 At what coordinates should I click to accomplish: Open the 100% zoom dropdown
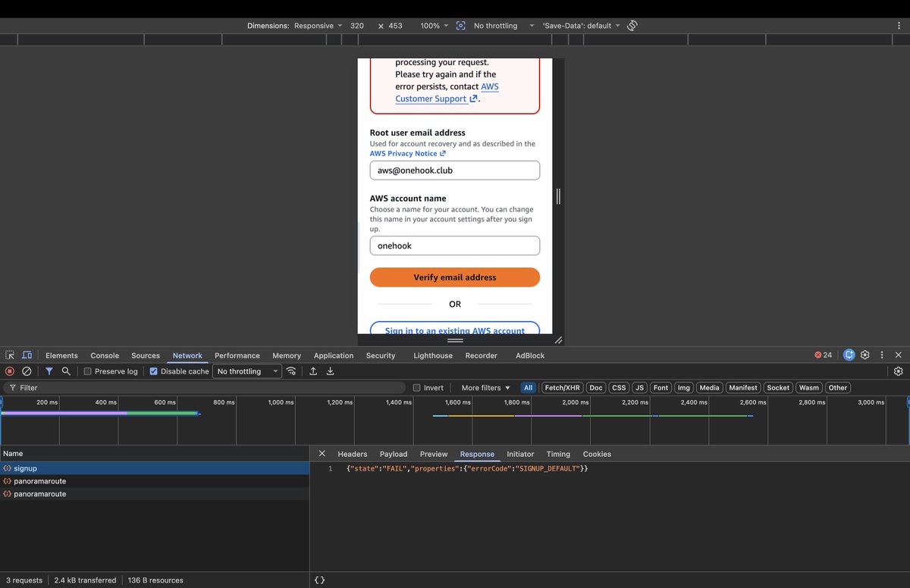coord(435,26)
